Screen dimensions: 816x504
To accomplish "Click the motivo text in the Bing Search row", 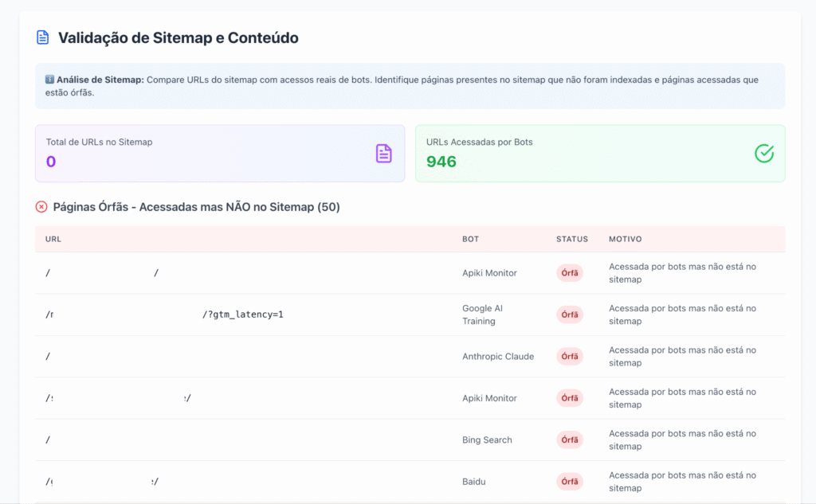I will [x=682, y=440].
